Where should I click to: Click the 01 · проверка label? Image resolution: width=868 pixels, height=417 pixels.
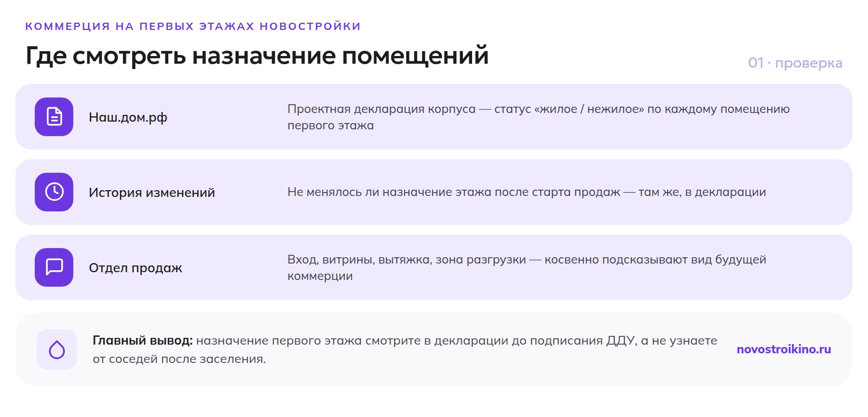tap(795, 63)
